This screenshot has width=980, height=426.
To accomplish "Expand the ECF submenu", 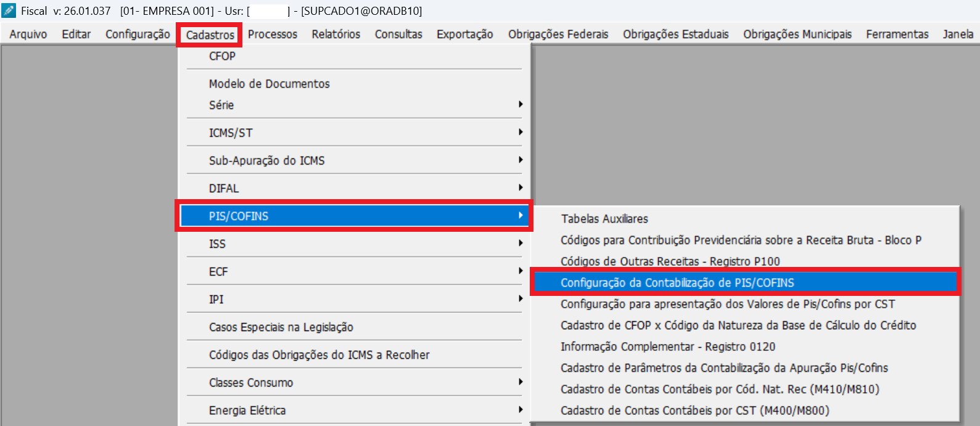I will tap(354, 271).
